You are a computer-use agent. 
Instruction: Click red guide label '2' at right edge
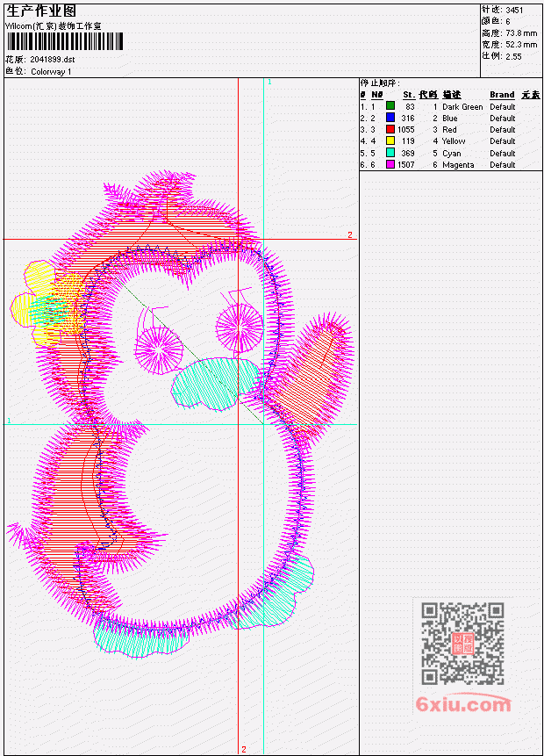tap(350, 234)
